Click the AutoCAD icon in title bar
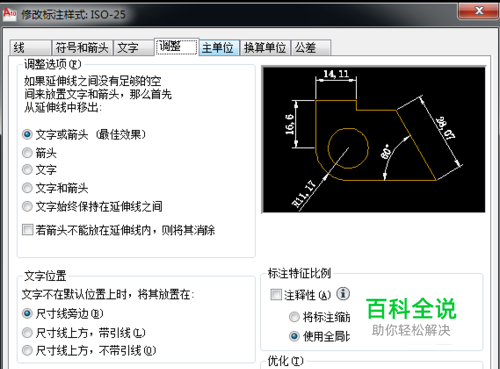This screenshot has width=500, height=369. point(10,14)
